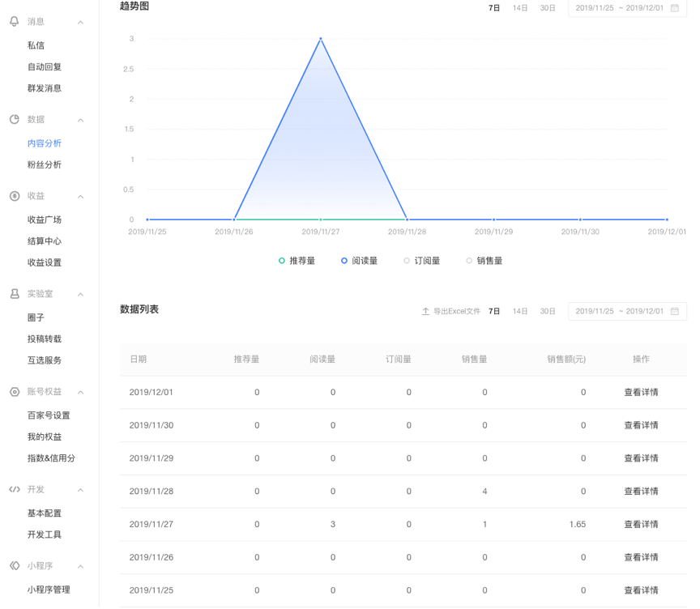Open 开发工具 in the sidebar
Image resolution: width=700 pixels, height=609 pixels.
tap(45, 534)
